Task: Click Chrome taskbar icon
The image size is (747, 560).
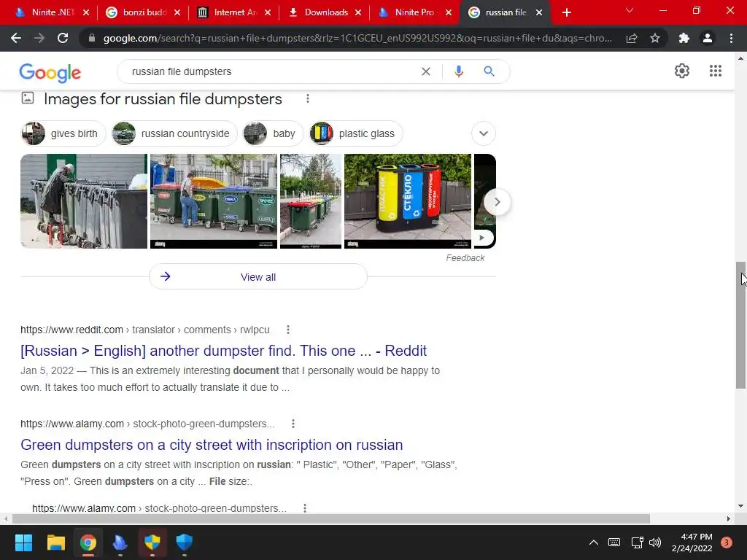Action: coord(88,542)
